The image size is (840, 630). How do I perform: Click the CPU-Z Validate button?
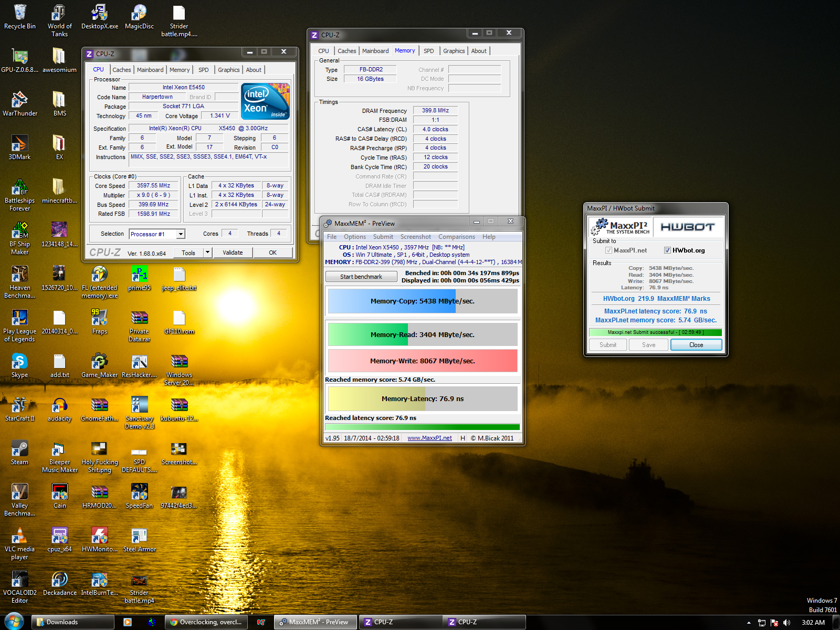[x=233, y=253]
